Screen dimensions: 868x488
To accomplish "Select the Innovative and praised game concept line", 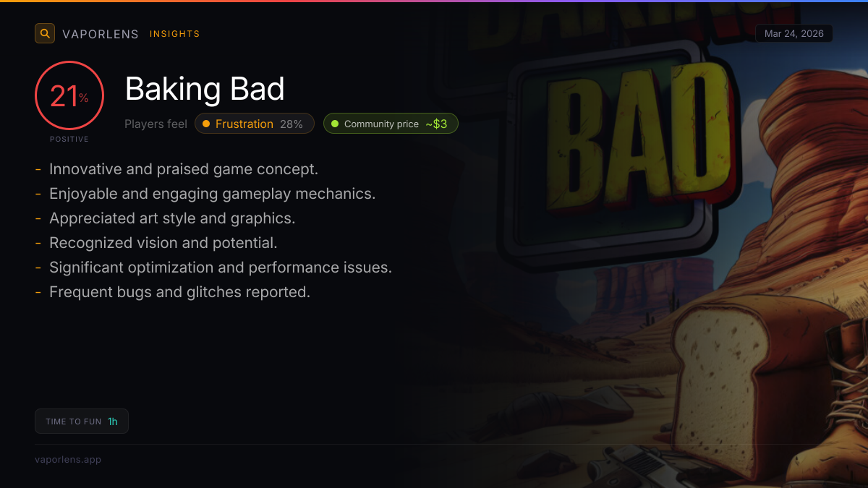I will coord(184,169).
